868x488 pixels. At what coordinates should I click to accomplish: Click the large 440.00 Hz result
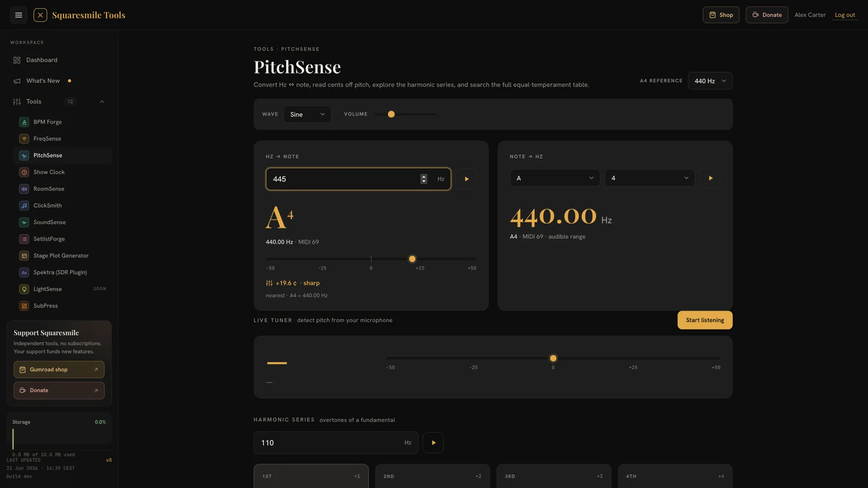coord(561,216)
